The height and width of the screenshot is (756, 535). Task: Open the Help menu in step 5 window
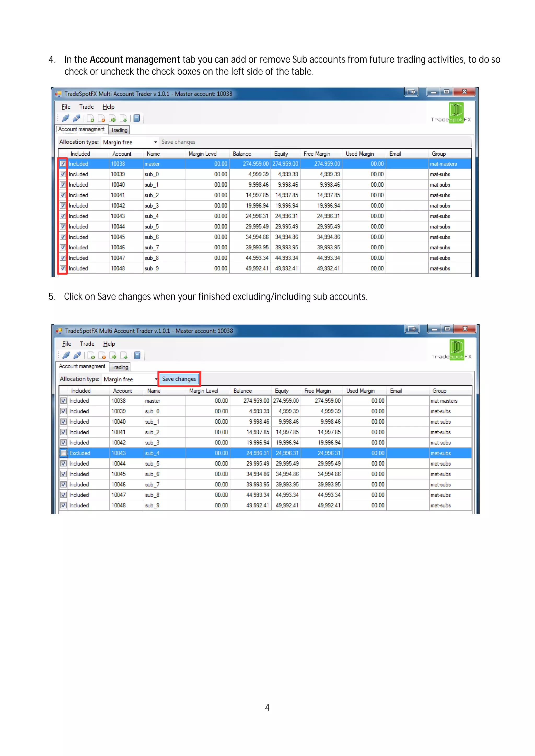[x=109, y=344]
